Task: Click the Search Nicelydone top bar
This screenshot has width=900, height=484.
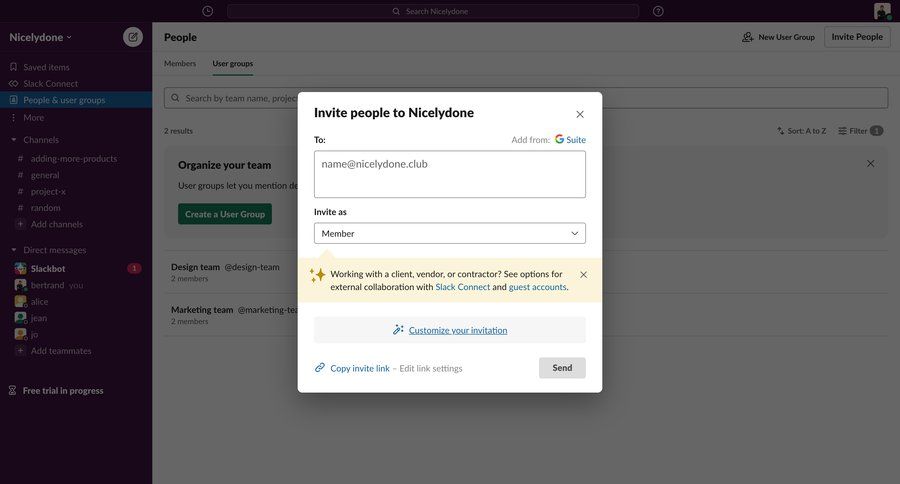Action: coord(433,11)
